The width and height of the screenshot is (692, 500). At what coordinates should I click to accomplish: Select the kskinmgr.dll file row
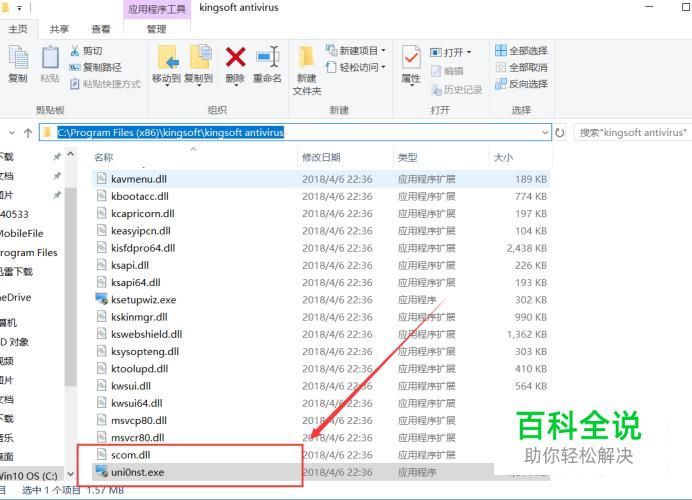tap(322, 316)
